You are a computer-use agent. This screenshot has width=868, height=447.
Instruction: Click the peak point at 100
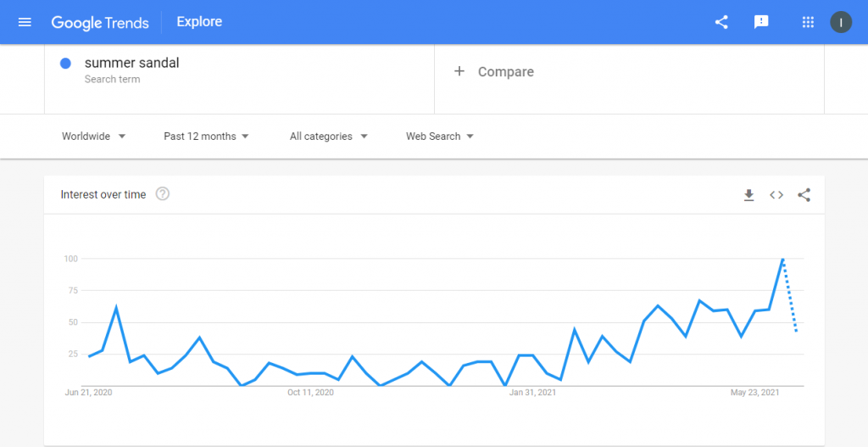[x=782, y=259]
